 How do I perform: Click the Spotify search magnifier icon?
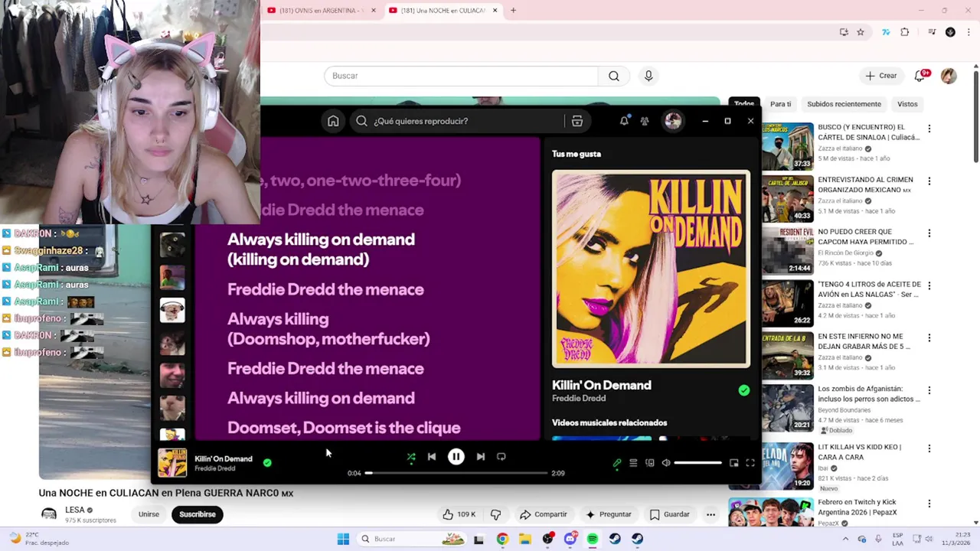pos(361,121)
